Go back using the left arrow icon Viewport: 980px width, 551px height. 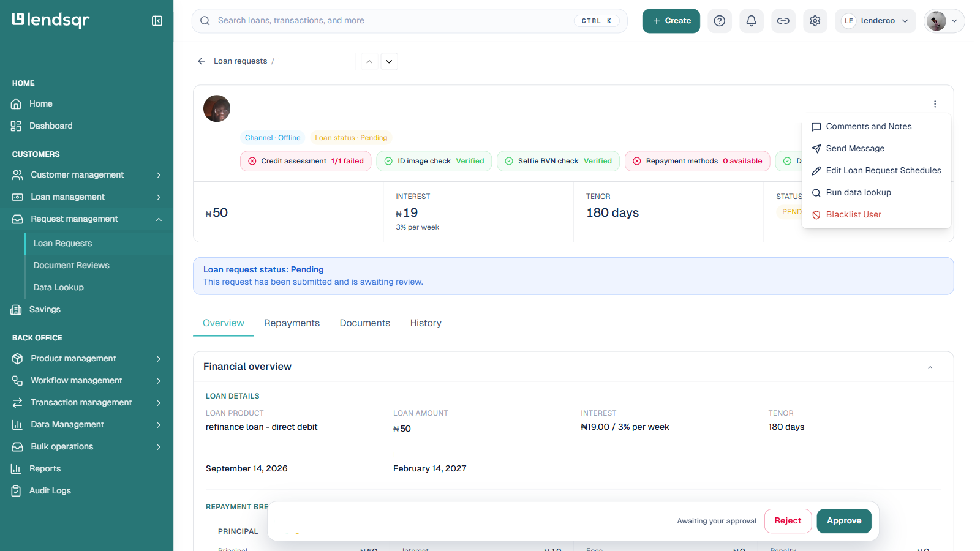(x=201, y=61)
